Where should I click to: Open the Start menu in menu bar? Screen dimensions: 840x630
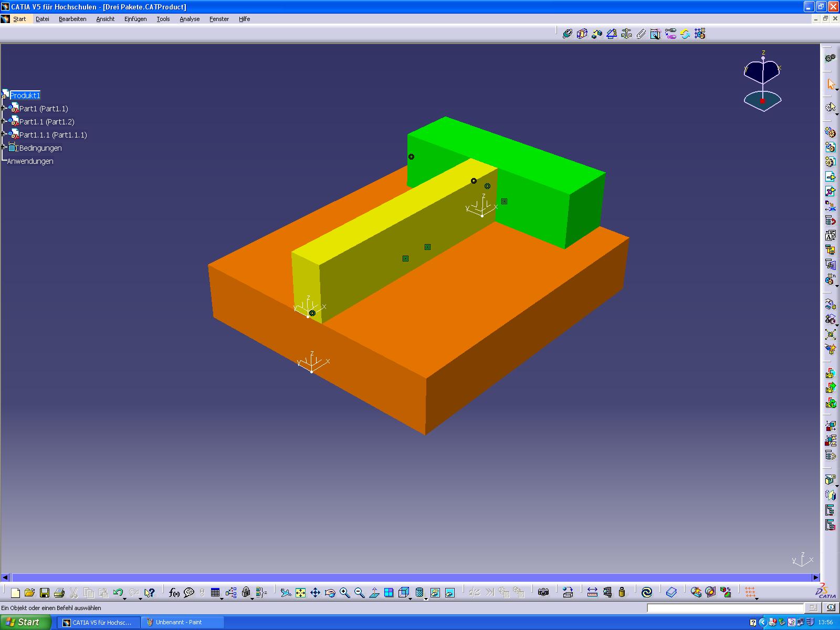[x=19, y=19]
